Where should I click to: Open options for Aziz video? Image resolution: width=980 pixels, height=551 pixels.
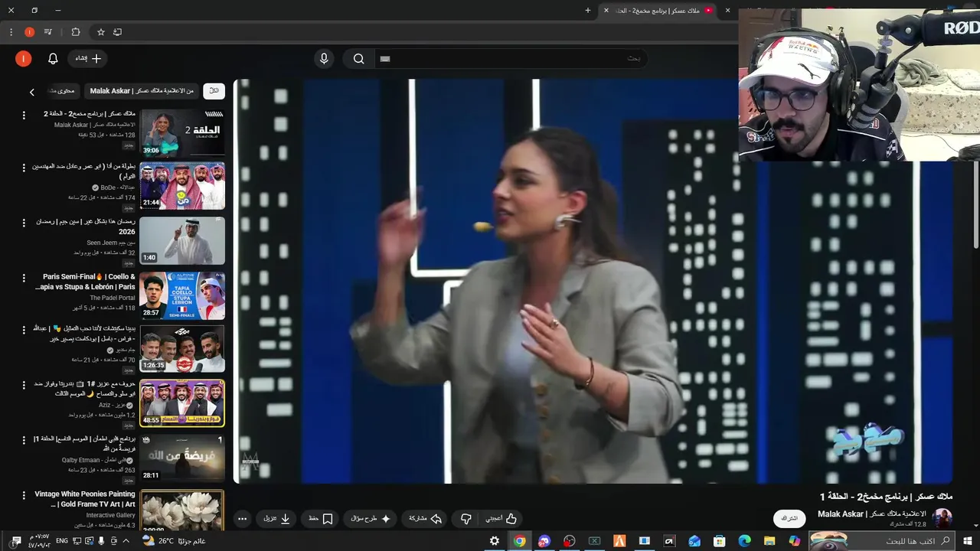tap(24, 385)
